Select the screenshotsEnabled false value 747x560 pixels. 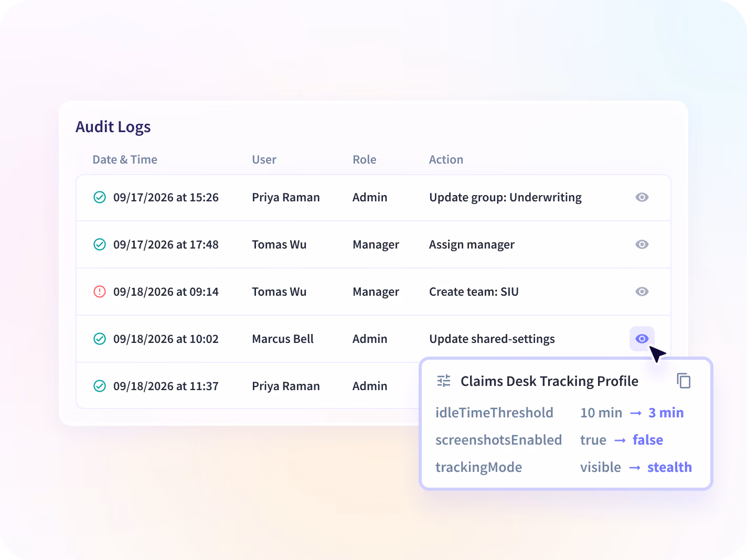pos(648,440)
